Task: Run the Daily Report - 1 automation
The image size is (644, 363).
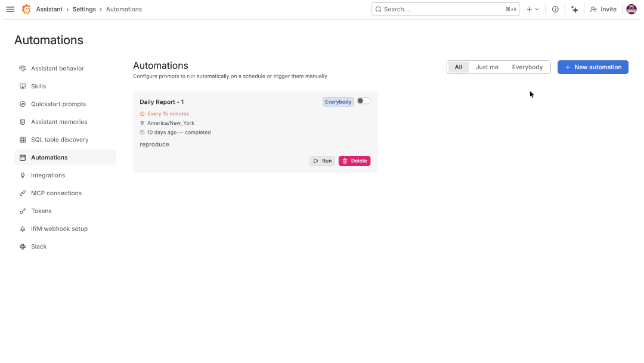Action: click(323, 161)
